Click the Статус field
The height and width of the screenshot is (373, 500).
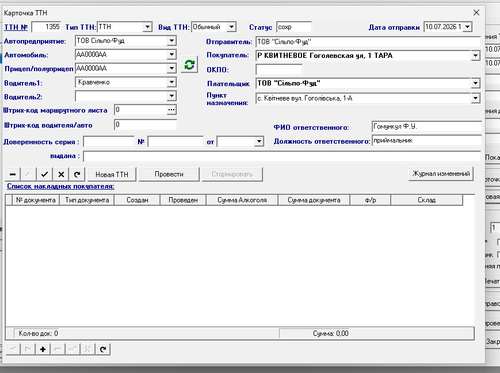tap(294, 27)
